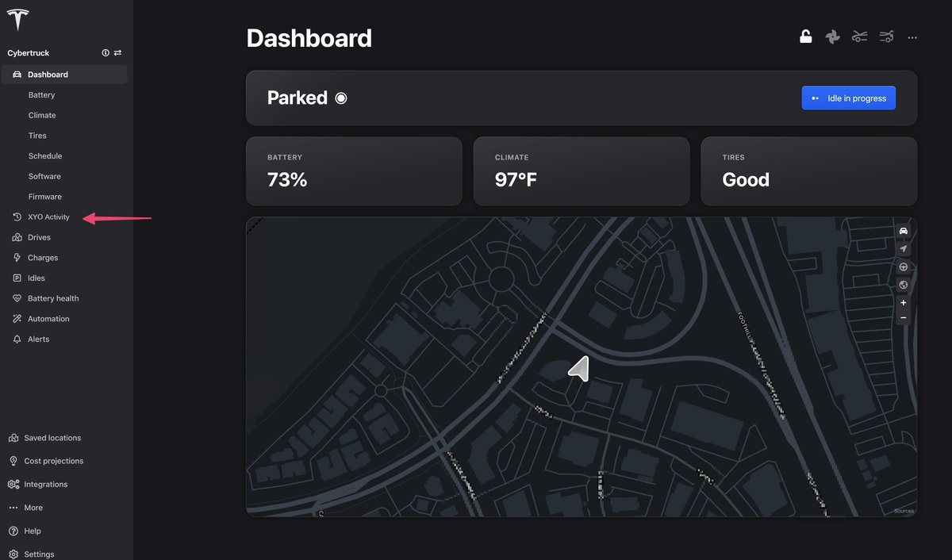Open the rear trunk icon

pyautogui.click(x=886, y=36)
